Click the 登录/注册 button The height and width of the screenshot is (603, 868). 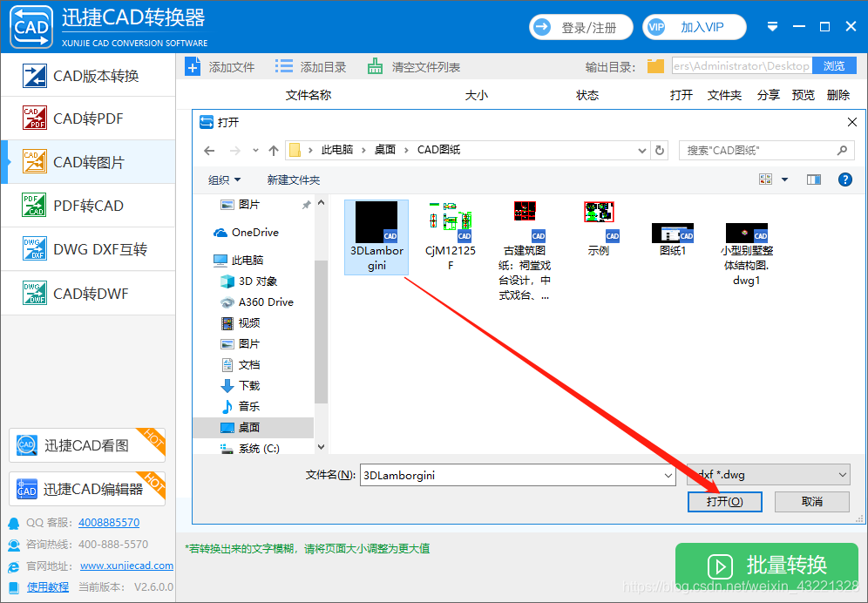tap(581, 27)
